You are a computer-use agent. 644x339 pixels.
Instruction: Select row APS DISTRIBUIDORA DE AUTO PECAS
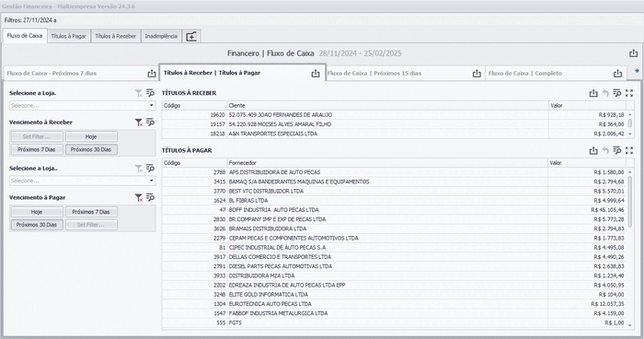click(x=394, y=172)
